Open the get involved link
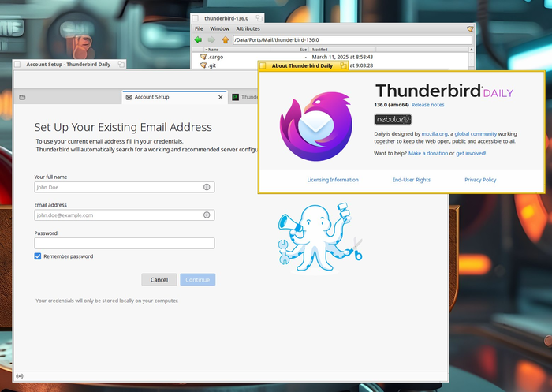Viewport: 552px width, 392px height. 471,153
